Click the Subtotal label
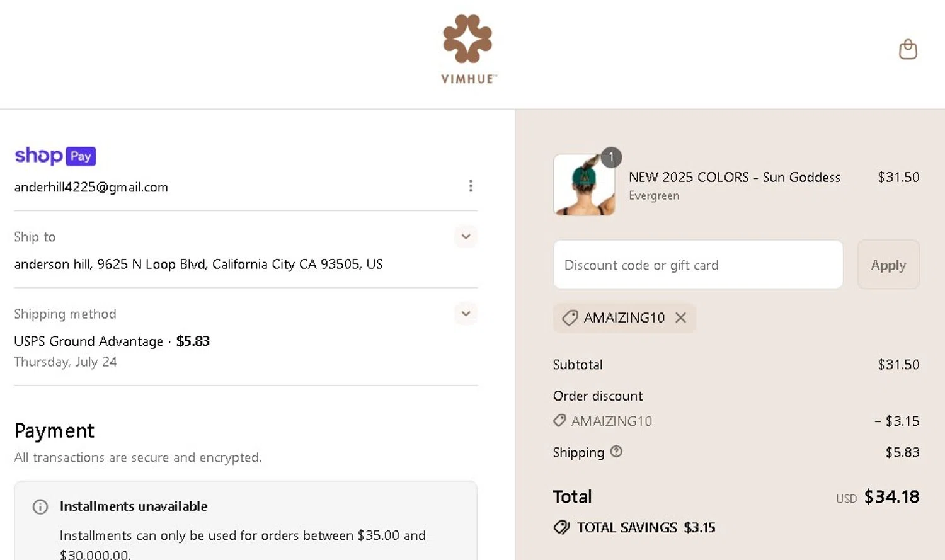945x560 pixels. tap(578, 365)
